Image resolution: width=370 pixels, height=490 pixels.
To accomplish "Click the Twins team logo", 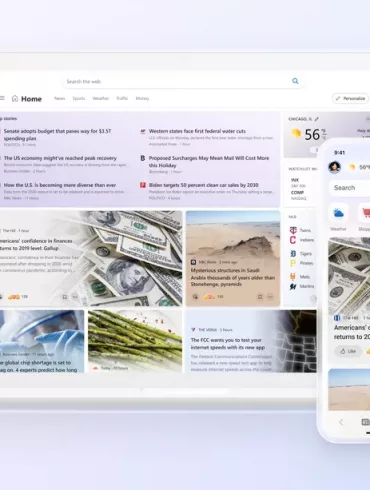I will tap(293, 230).
